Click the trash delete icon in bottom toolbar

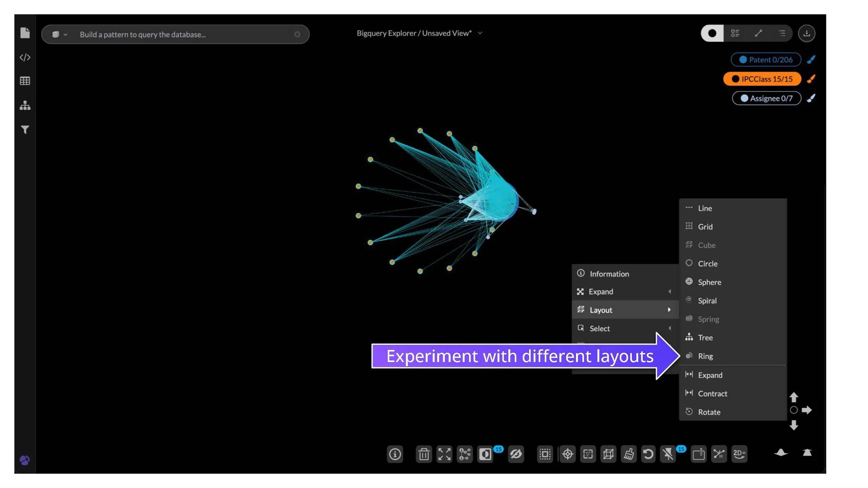(424, 454)
